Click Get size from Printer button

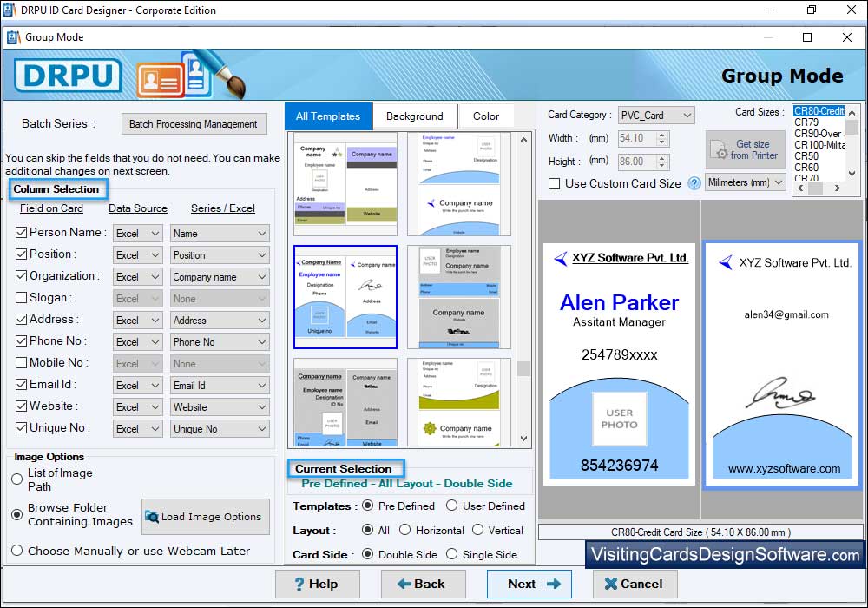(745, 149)
